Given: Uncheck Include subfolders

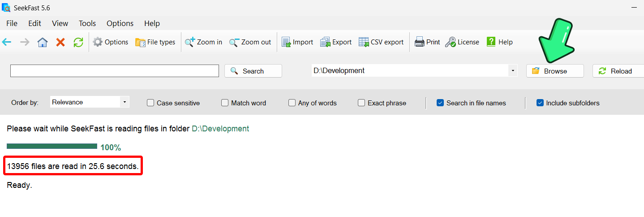Looking at the screenshot, I should pyautogui.click(x=540, y=103).
